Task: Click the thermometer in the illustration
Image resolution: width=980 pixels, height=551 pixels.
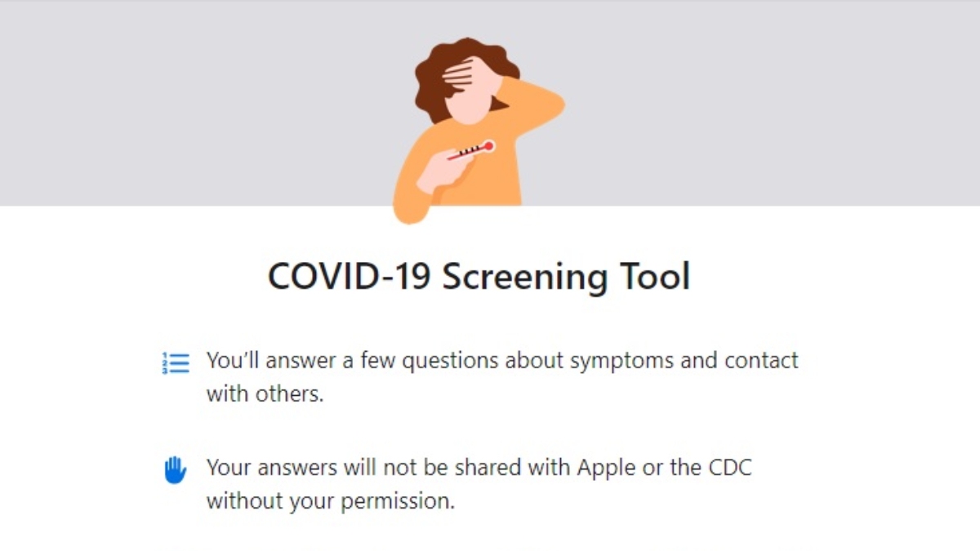Action: [471, 150]
